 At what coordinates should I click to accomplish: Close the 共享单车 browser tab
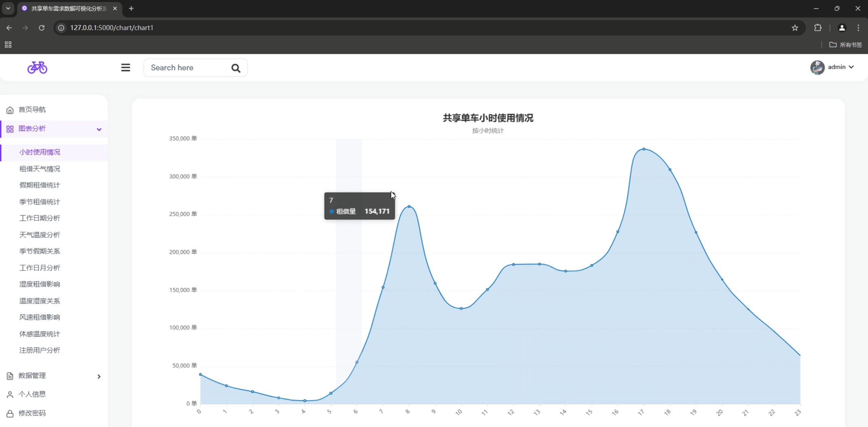tap(115, 8)
